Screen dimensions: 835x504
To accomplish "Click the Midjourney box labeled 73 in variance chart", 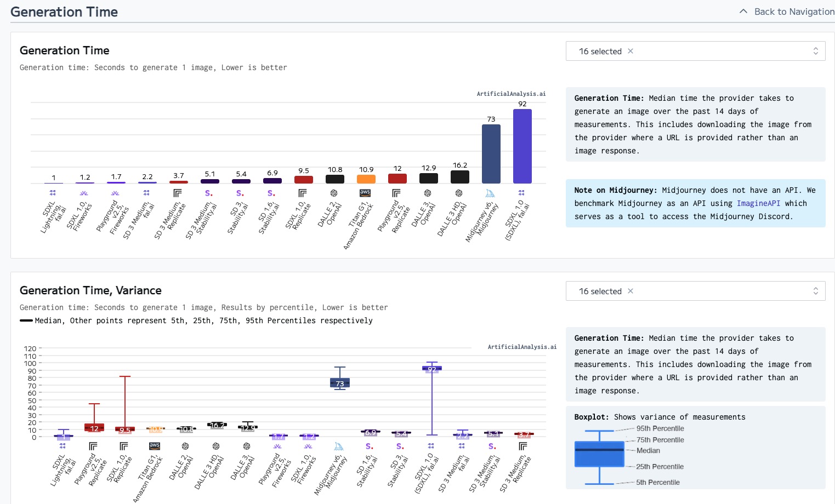I will coord(340,383).
